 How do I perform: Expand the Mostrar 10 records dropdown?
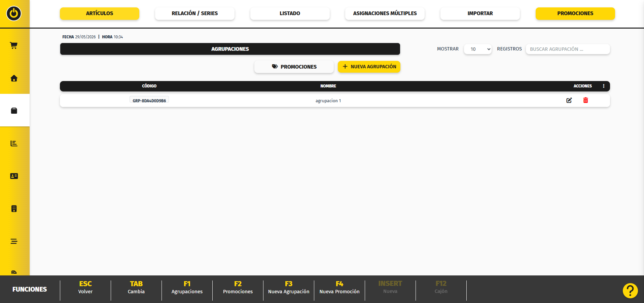pos(478,49)
